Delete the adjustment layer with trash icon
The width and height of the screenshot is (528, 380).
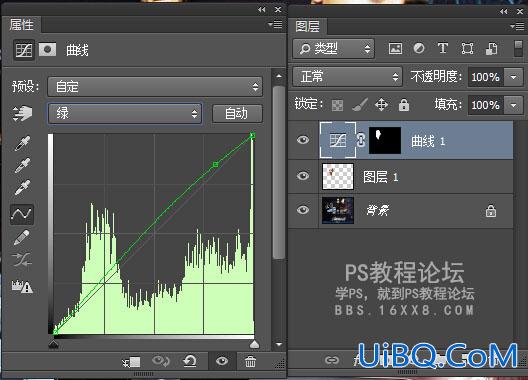click(x=250, y=361)
